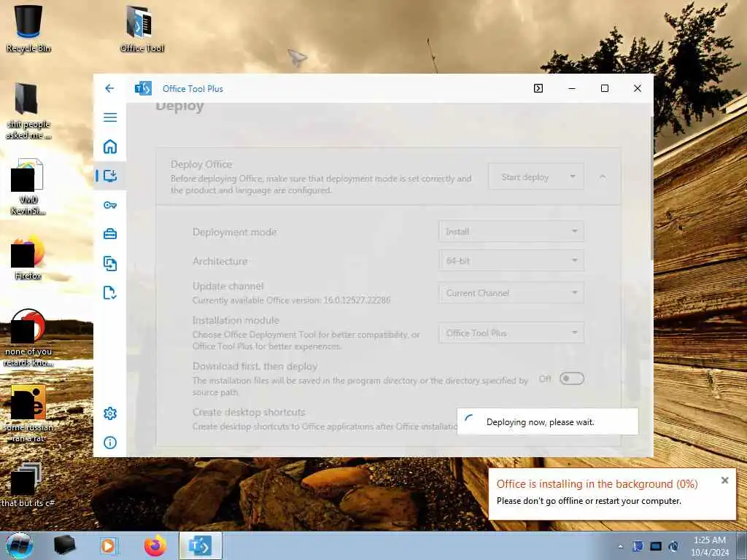Close the Office installing notification
Image resolution: width=747 pixels, height=560 pixels.
point(724,481)
